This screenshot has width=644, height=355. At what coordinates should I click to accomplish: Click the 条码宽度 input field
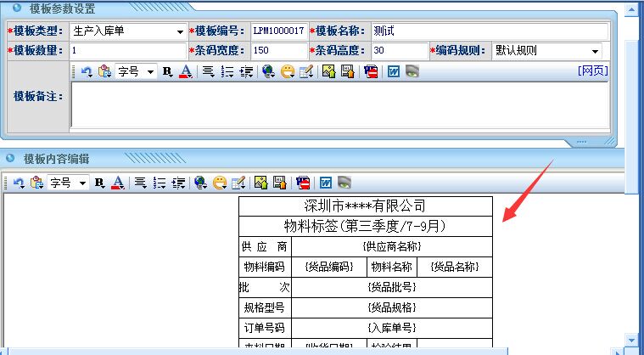tap(277, 51)
